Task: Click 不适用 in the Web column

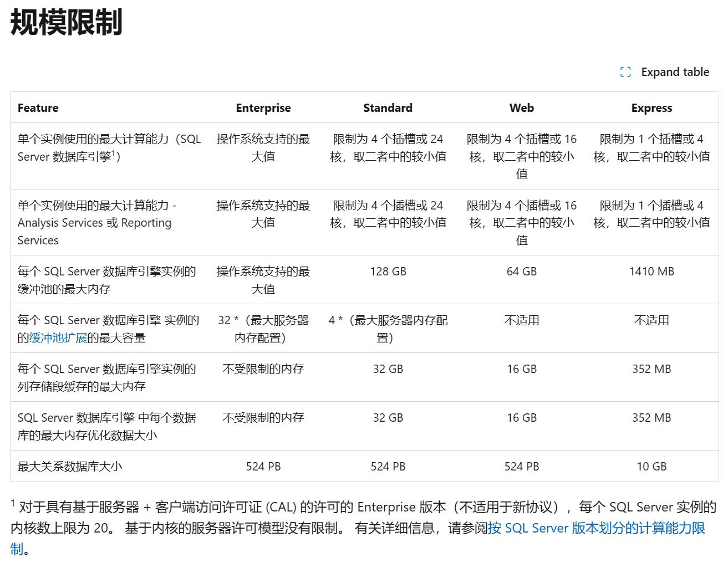Action: pos(522,320)
